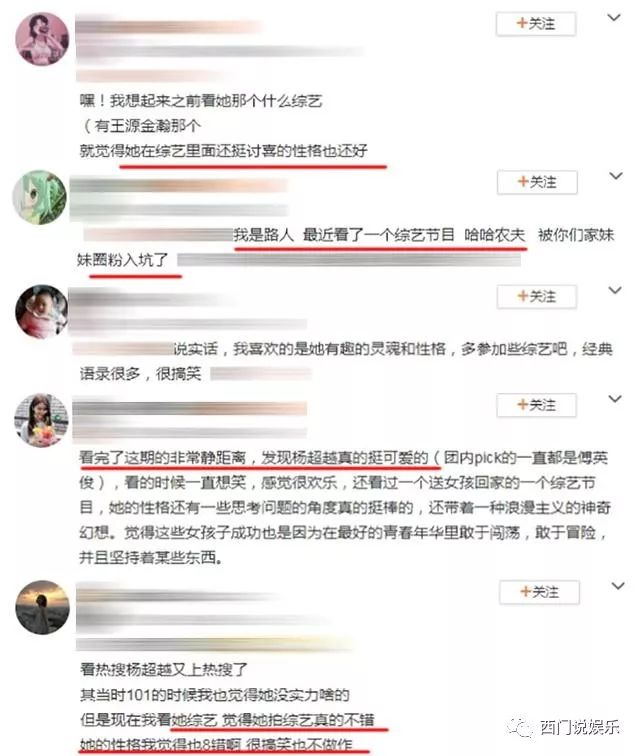This screenshot has height=756, width=640.
Task: Click +关注 on the last comment
Action: [x=539, y=592]
